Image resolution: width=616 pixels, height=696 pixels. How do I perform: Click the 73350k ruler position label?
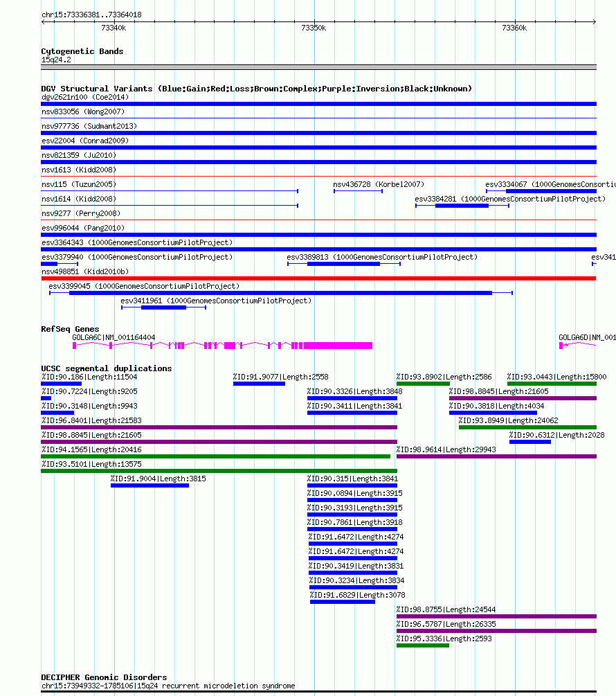point(314,28)
